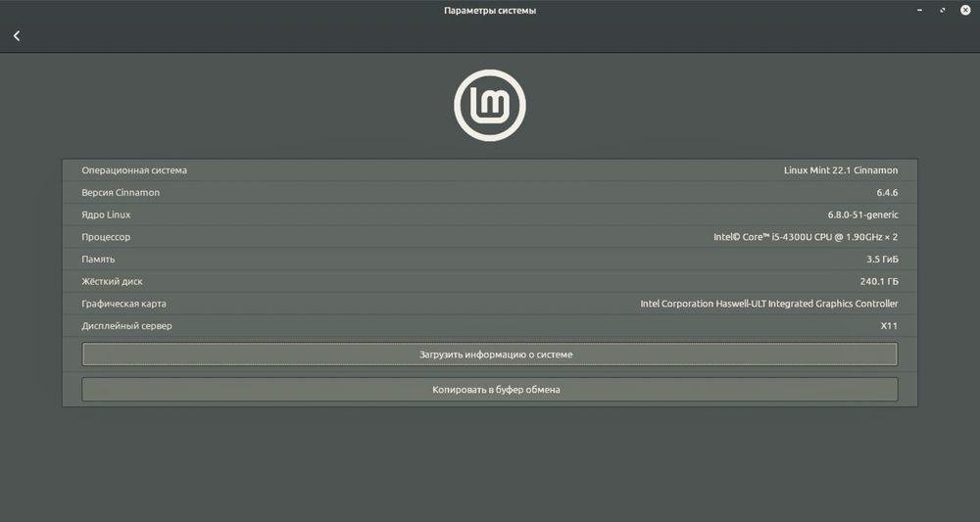The height and width of the screenshot is (522, 980).
Task: Select the 'Linux Mint 22.1 Cinnamon' value
Action: pyautogui.click(x=841, y=170)
